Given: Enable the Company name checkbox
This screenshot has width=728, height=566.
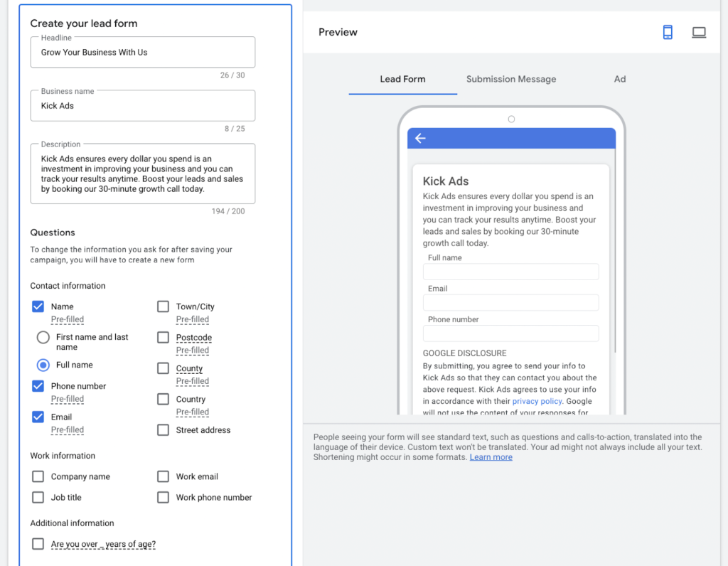Looking at the screenshot, I should [x=38, y=476].
